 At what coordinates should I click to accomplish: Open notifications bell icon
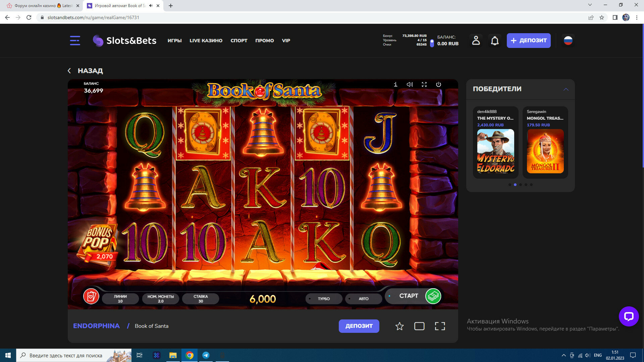point(494,41)
